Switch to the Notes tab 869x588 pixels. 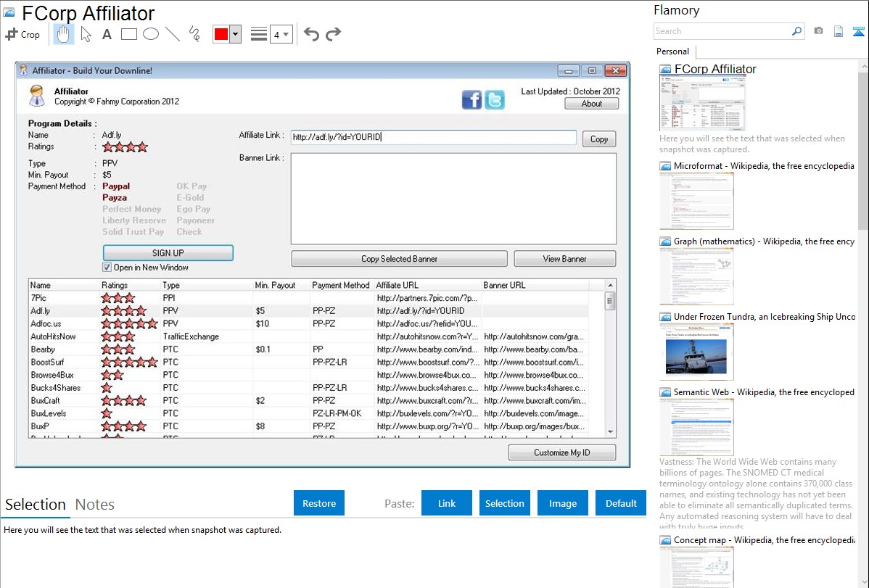click(x=95, y=505)
